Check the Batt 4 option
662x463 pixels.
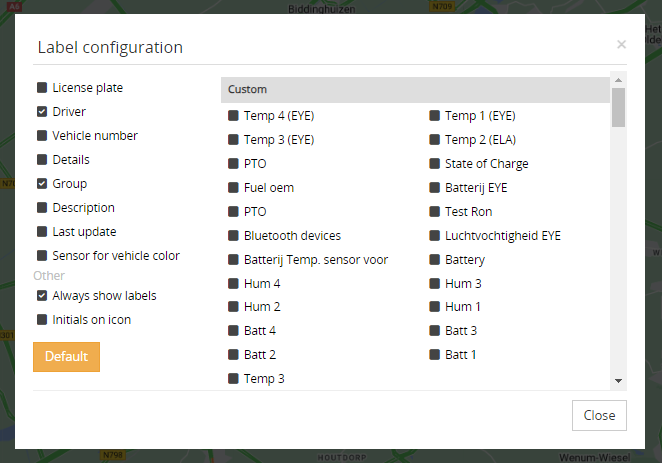233,330
